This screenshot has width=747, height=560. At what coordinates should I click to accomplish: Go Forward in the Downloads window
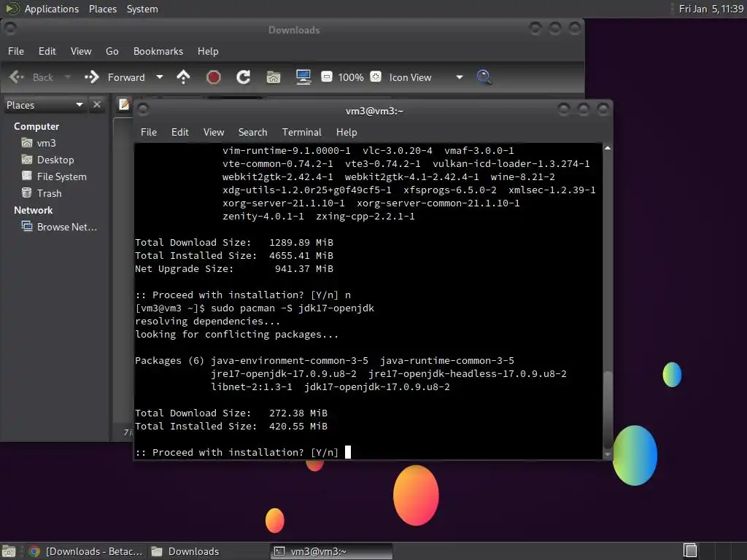(x=115, y=77)
